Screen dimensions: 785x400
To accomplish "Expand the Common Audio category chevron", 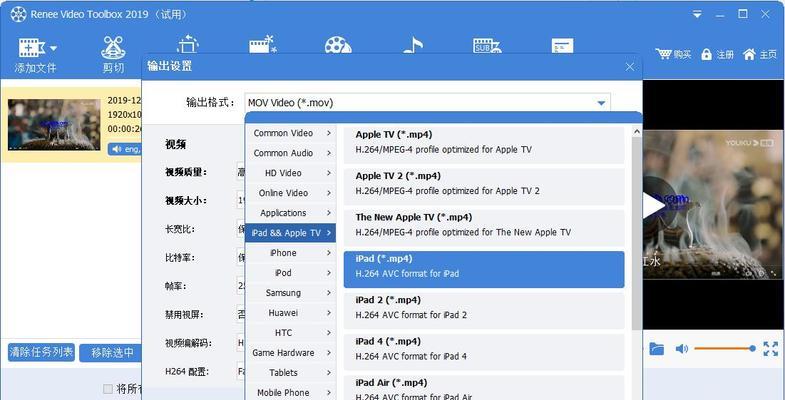I will [x=329, y=153].
